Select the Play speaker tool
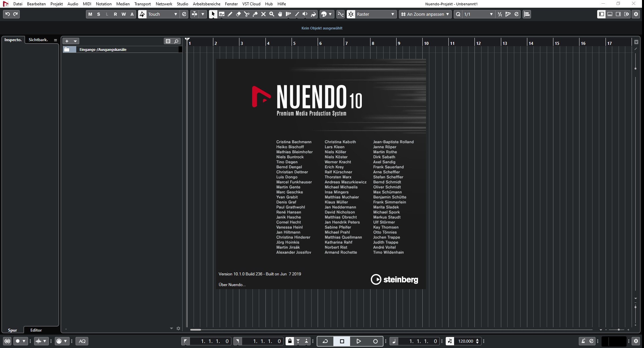Screen dimensions: 644x348 pyautogui.click(x=305, y=14)
